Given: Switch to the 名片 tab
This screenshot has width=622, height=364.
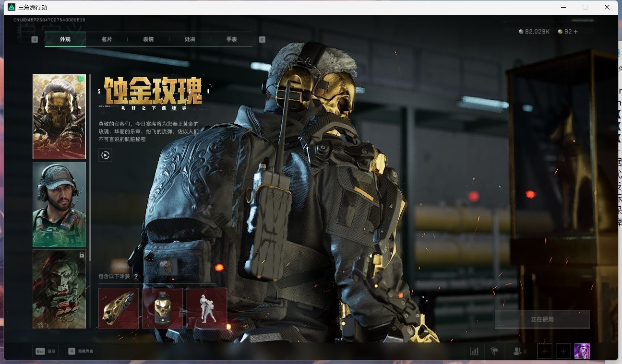Looking at the screenshot, I should (107, 39).
